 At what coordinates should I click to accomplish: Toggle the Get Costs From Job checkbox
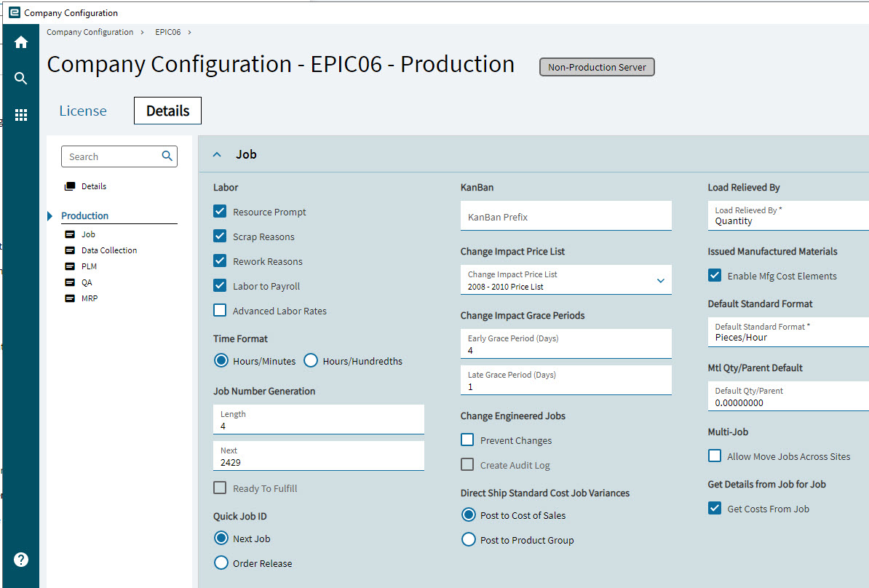click(715, 508)
